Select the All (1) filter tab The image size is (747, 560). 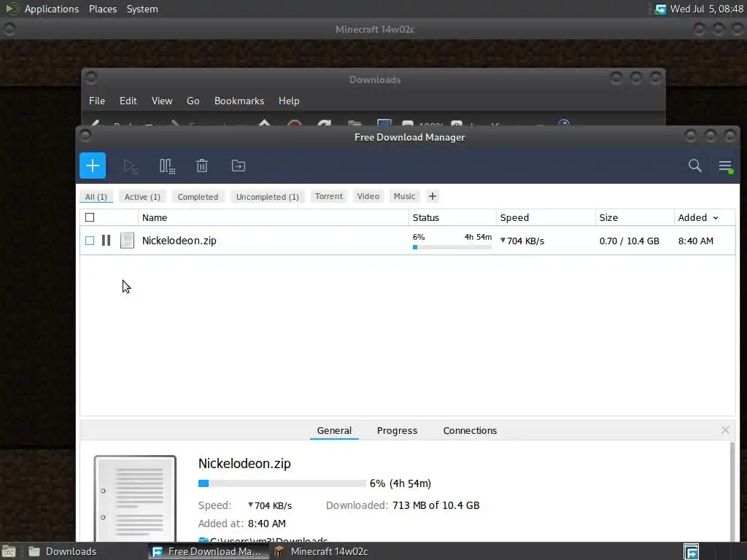(x=96, y=197)
